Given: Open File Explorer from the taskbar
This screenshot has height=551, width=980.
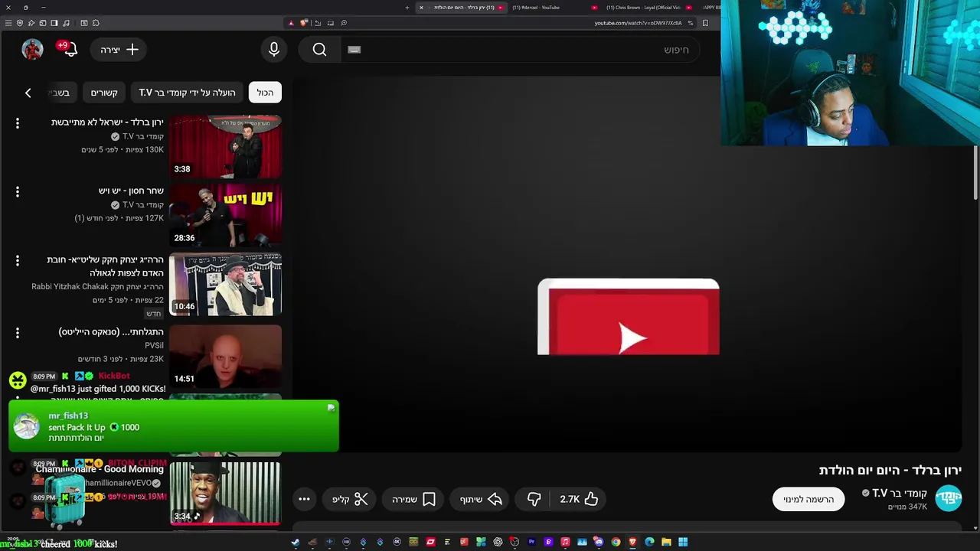Looking at the screenshot, I should [666, 542].
